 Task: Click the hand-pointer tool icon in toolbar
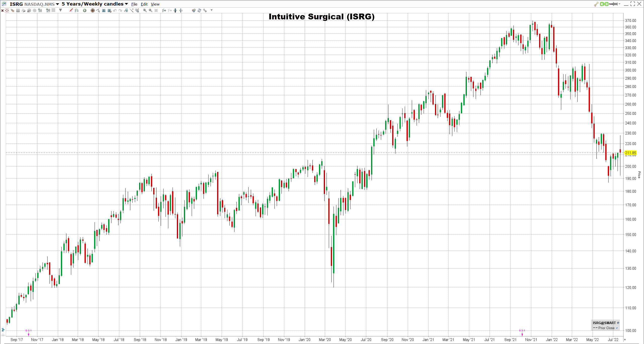click(12, 11)
